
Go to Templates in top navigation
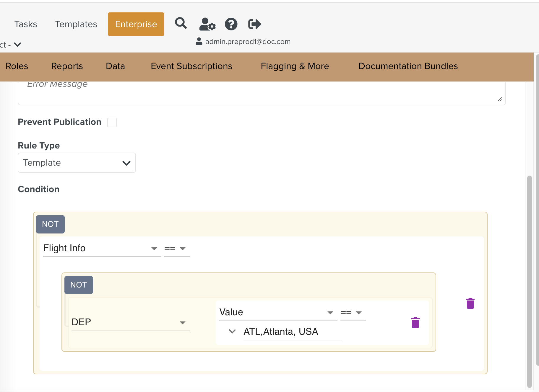(76, 24)
